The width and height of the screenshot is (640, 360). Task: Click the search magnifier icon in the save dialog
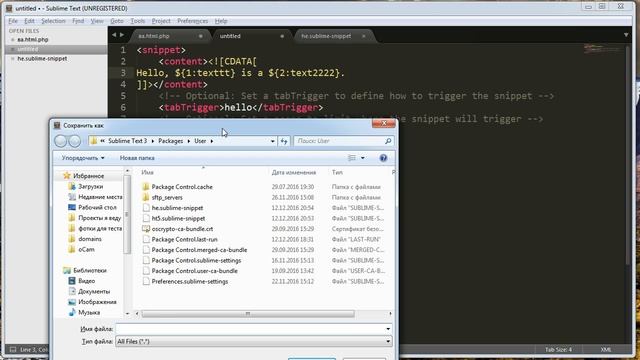388,141
